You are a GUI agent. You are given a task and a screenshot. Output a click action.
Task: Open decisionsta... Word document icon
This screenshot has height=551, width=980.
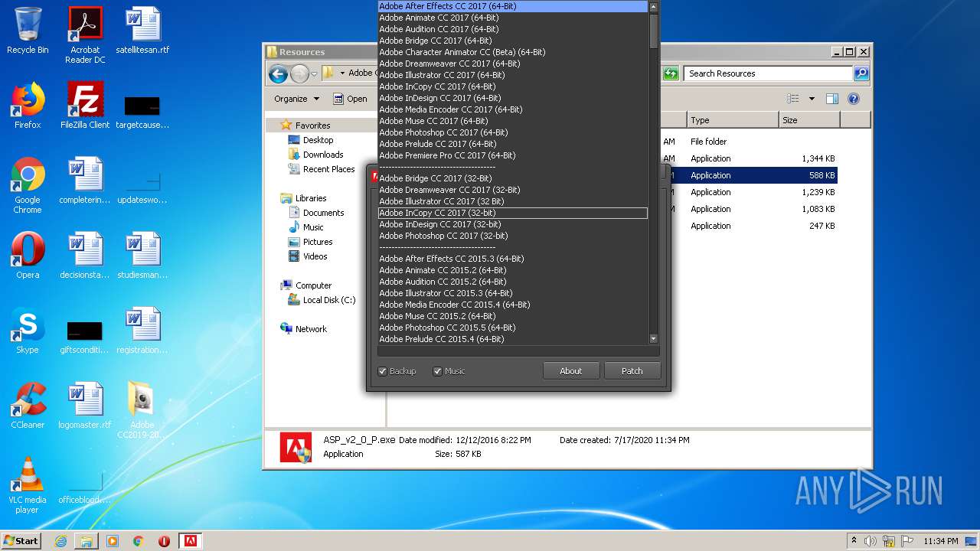85,256
